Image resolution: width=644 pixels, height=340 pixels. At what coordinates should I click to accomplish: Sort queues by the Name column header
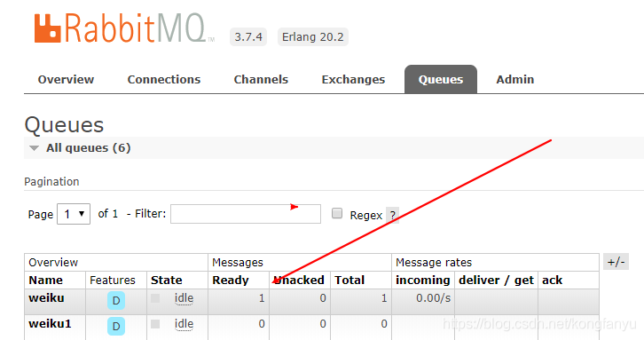[x=45, y=280]
